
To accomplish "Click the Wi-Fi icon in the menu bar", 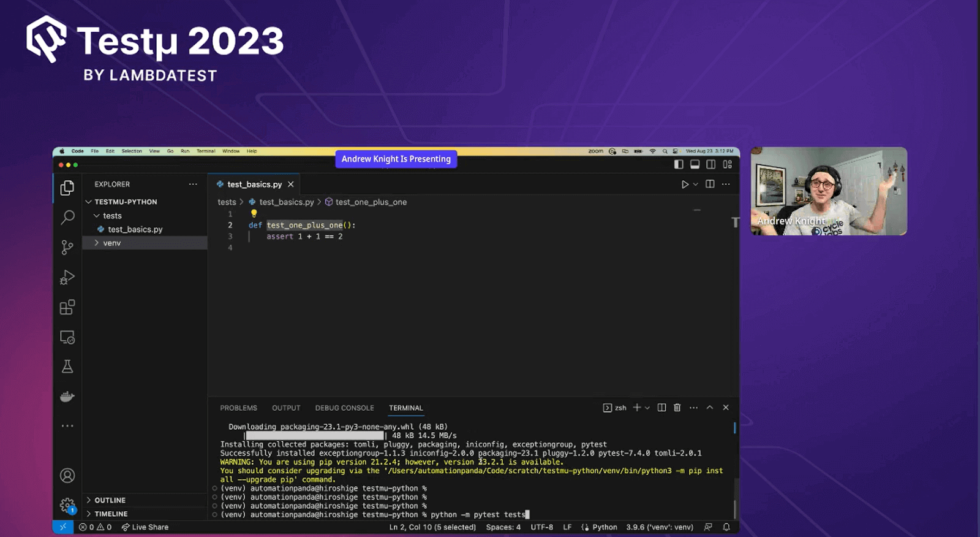I will coord(652,151).
